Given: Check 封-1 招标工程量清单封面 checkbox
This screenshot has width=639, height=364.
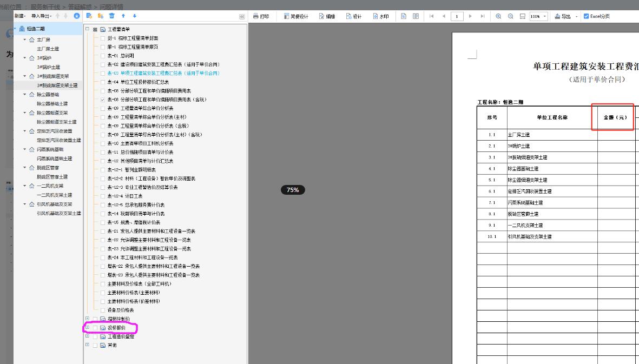Looking at the screenshot, I should (x=103, y=38).
